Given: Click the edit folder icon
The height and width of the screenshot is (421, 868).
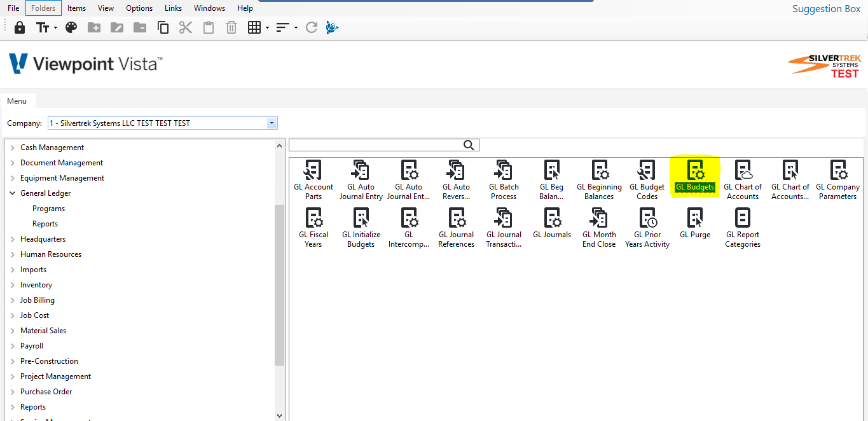Looking at the screenshot, I should click(117, 27).
